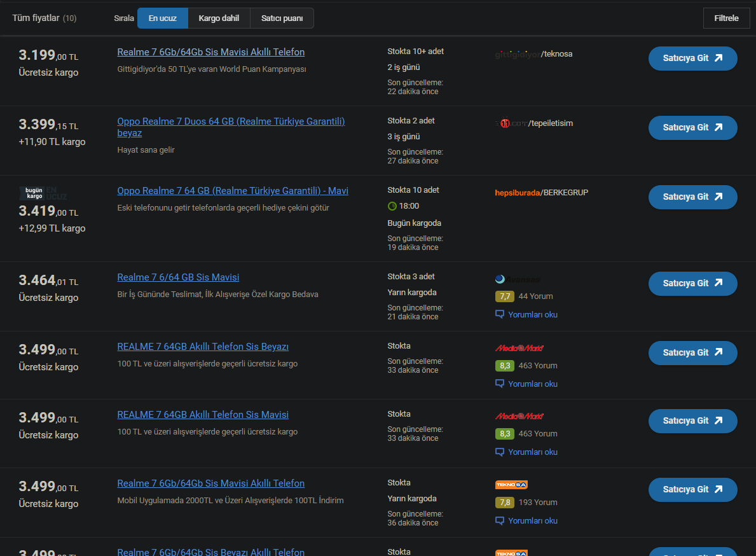Image resolution: width=756 pixels, height=556 pixels.
Task: Click the 7,7 seller rating badge
Action: pyautogui.click(x=505, y=296)
